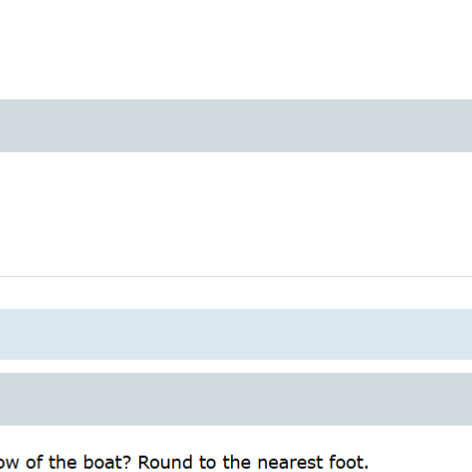Screen dimensions: 472x472
Task: Click white area between gray bar and divider
Action: [236, 214]
